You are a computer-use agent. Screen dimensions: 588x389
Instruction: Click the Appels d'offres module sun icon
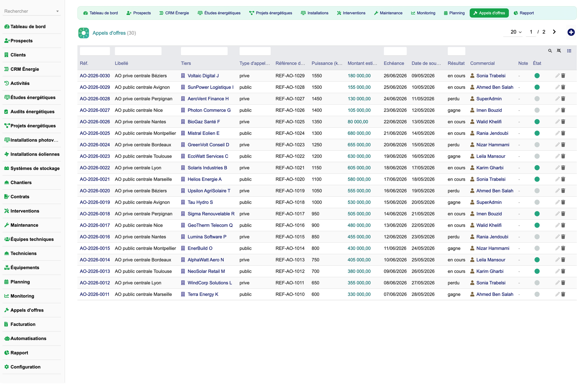(84, 33)
